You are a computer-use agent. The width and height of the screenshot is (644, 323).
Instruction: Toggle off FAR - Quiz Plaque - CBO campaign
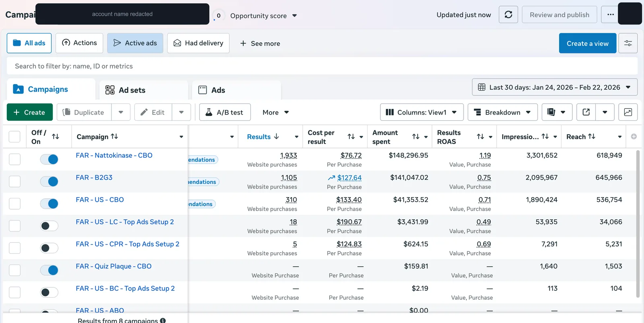click(49, 270)
